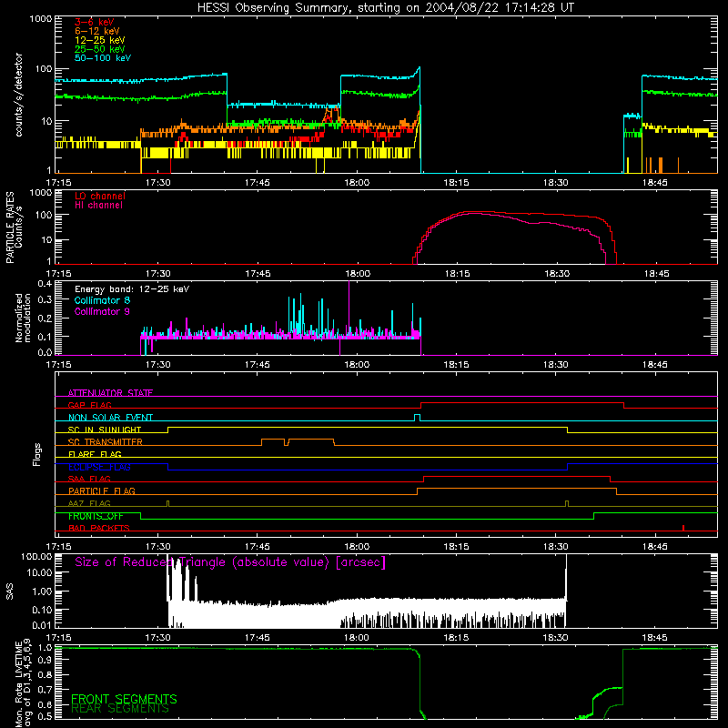This screenshot has width=728, height=728.
Task: Click the raised SAA_FLAG interval
Action: click(517, 477)
